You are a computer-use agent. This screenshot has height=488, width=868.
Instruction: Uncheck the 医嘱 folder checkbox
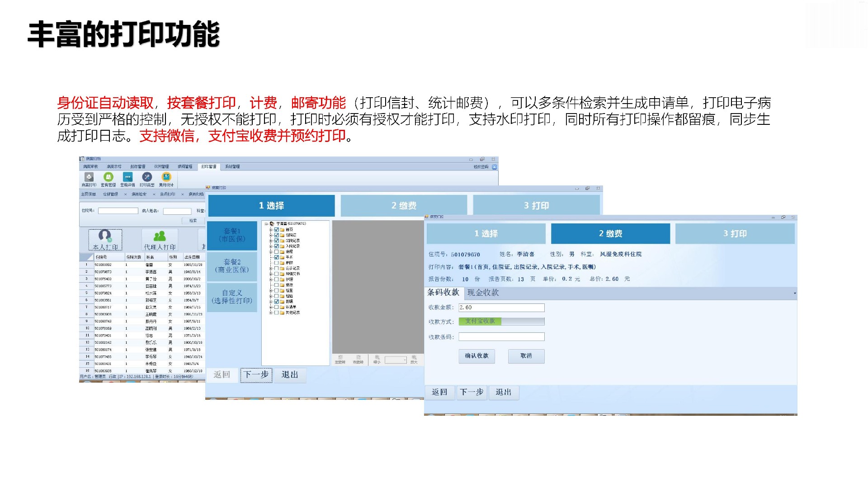[x=277, y=301]
